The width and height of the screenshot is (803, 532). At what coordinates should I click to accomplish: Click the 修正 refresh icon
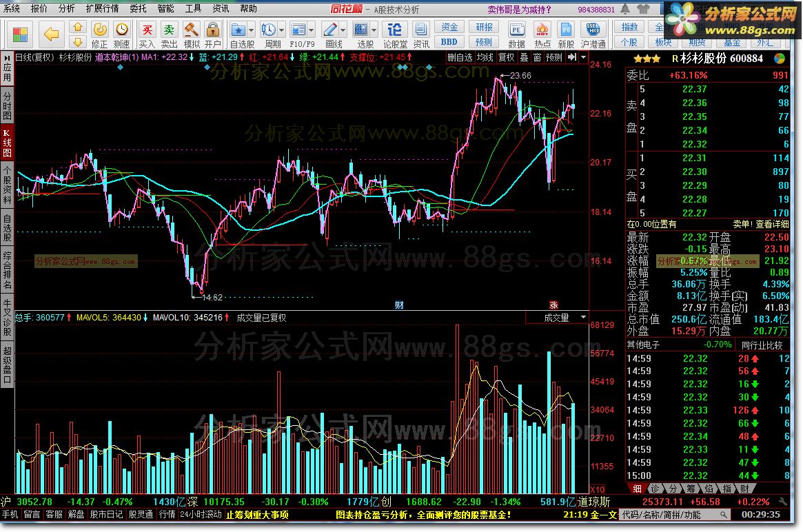100,29
